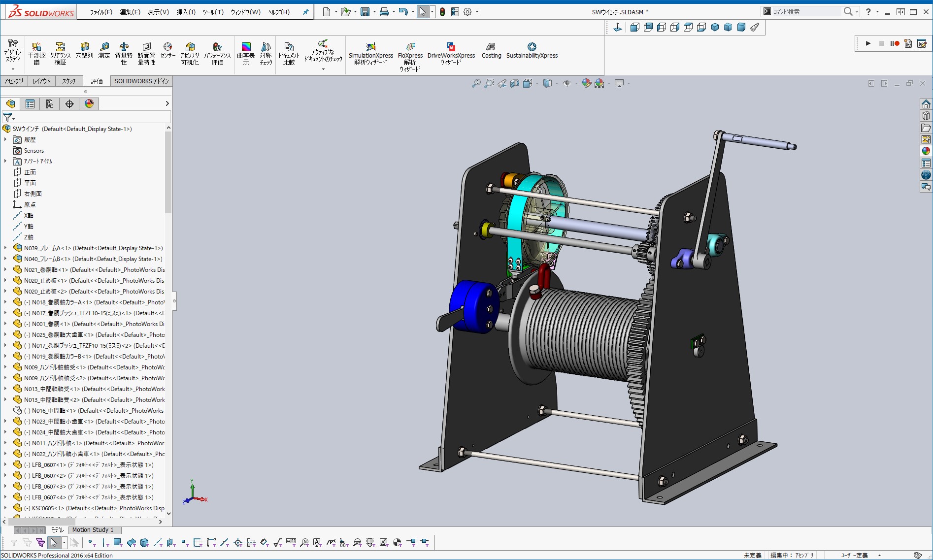
Task: Launch FloXpress analysis wizard
Action: click(410, 56)
